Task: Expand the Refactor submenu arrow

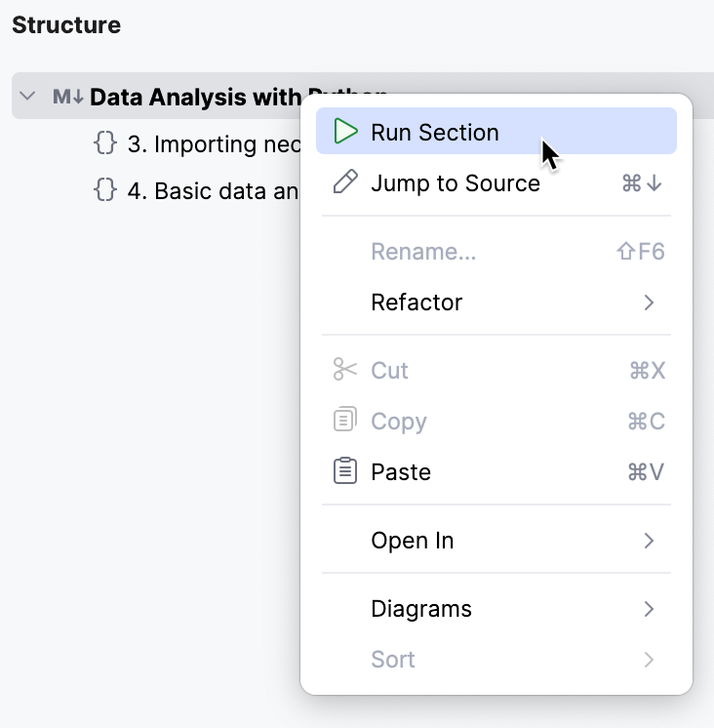Action: [x=650, y=303]
